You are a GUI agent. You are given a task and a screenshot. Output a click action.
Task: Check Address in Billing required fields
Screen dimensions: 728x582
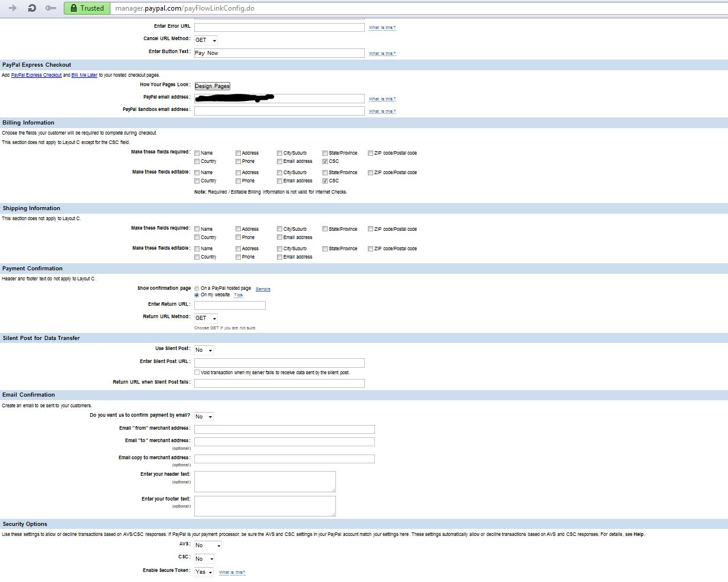(239, 153)
